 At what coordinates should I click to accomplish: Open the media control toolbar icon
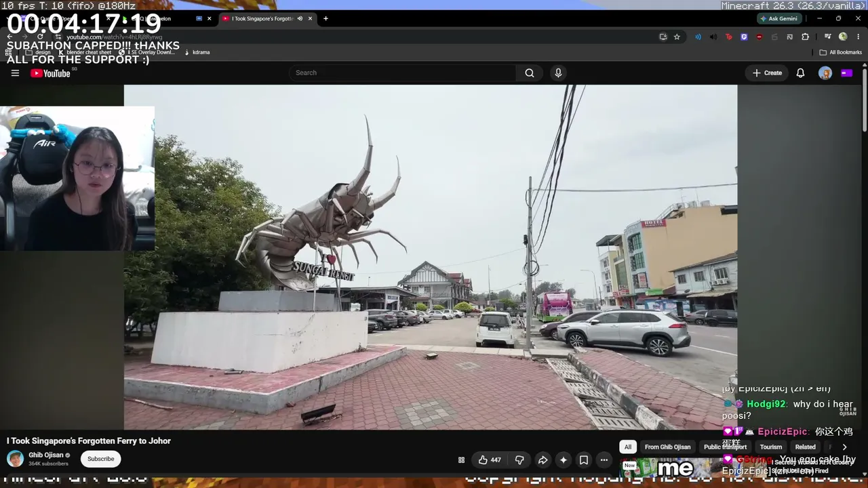coord(827,37)
